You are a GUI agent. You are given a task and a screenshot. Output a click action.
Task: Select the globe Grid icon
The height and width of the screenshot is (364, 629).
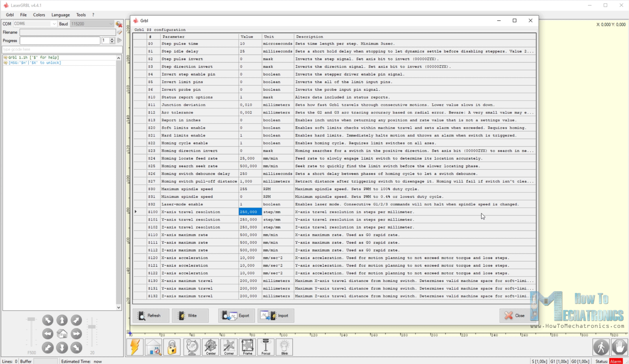pyautogui.click(x=191, y=347)
